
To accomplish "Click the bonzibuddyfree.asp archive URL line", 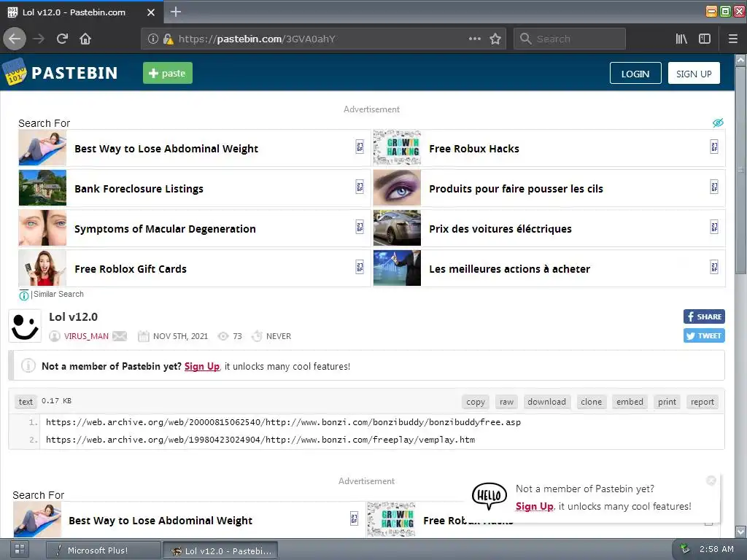I will [x=283, y=422].
